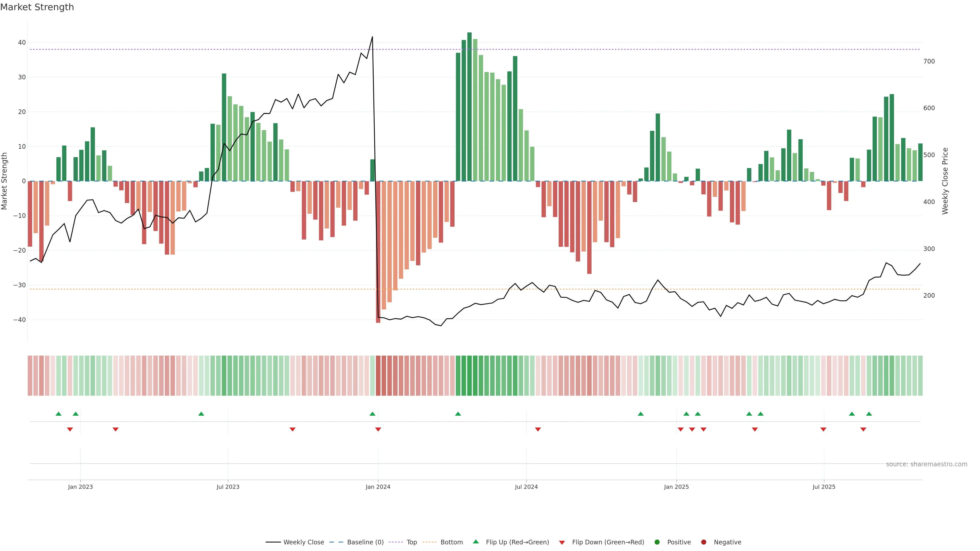The image size is (980, 551).
Task: Click the rightmost green flip-up triangle marker
Action: pos(869,414)
